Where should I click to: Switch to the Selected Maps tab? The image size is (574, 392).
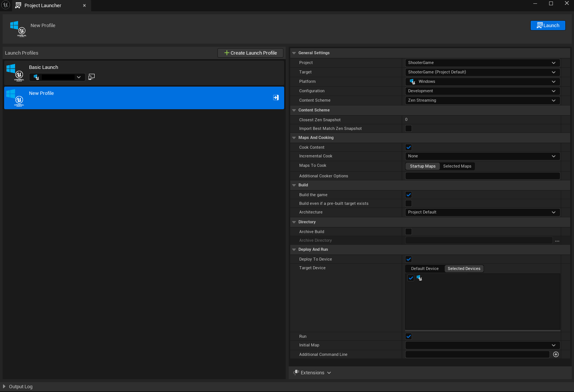pyautogui.click(x=457, y=166)
